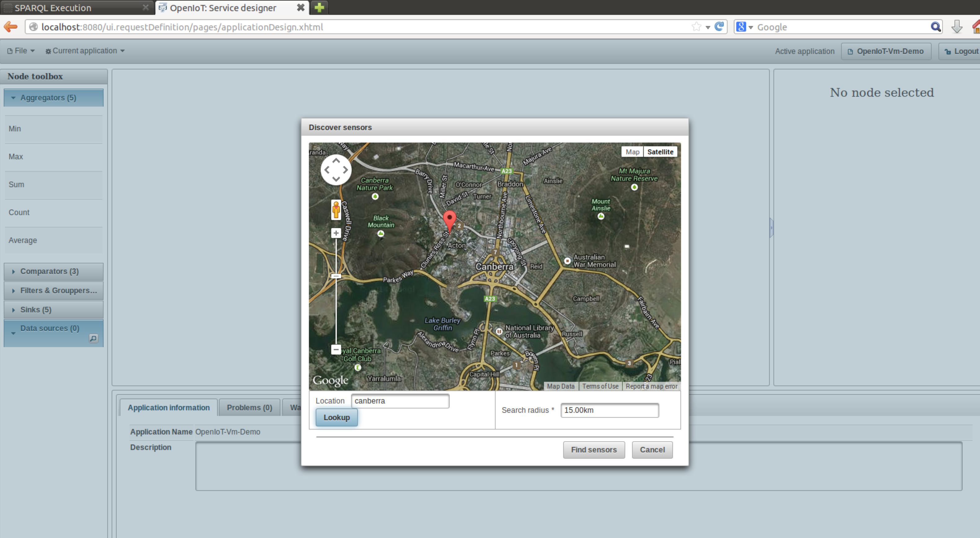This screenshot has width=980, height=538.
Task: Click the Cancel button
Action: pos(653,449)
